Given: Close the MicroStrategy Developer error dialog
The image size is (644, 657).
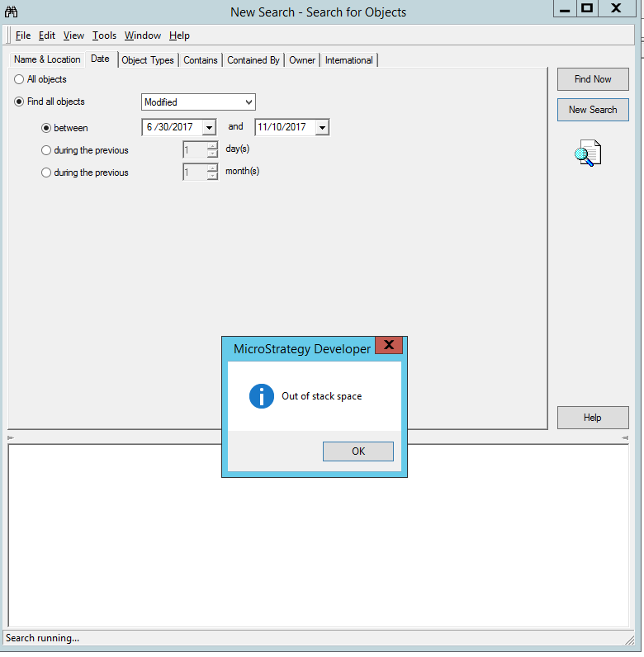Looking at the screenshot, I should [389, 346].
